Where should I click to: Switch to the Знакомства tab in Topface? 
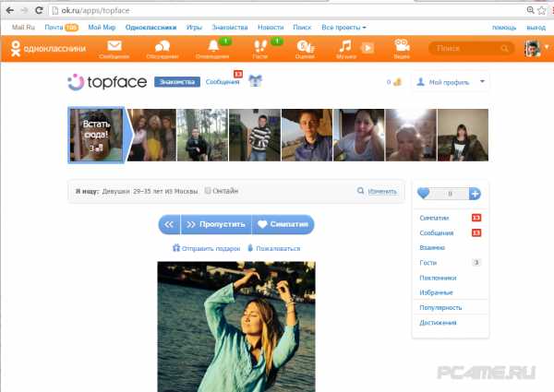(x=176, y=82)
